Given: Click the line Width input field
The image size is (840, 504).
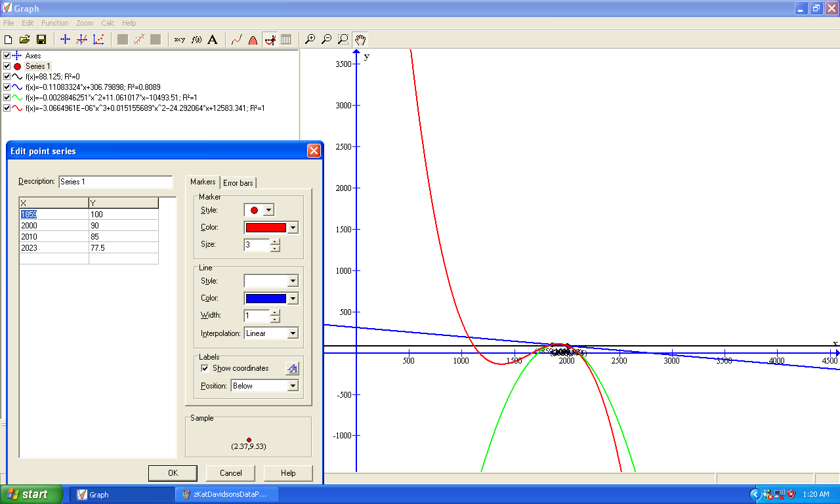Looking at the screenshot, I should (x=257, y=316).
